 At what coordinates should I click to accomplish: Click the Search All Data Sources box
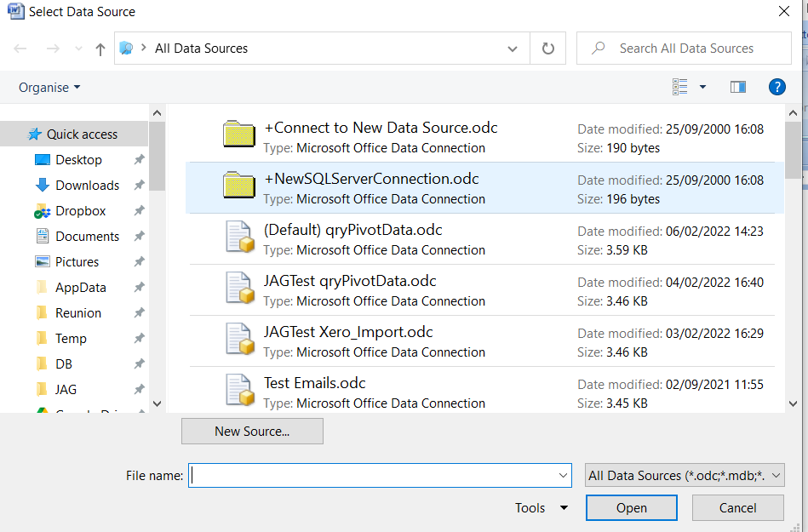coord(684,49)
